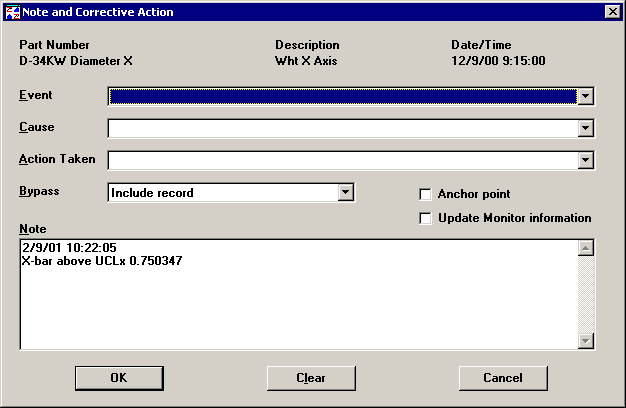Click the Note scrollbar track
This screenshot has width=626, height=408.
(x=586, y=295)
